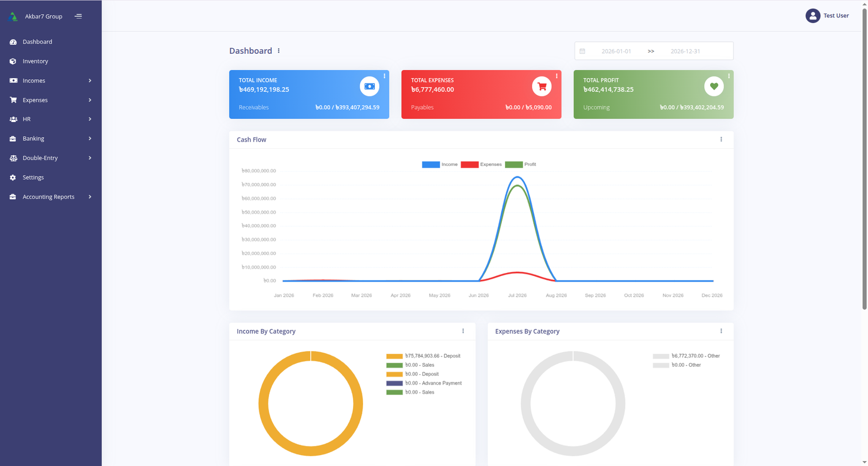Expand the Accounting Reports submenu
This screenshot has width=868, height=466.
(x=51, y=197)
